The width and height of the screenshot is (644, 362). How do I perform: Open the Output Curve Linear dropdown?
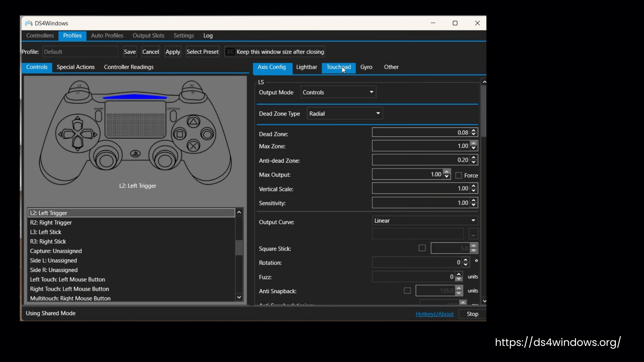pos(425,221)
